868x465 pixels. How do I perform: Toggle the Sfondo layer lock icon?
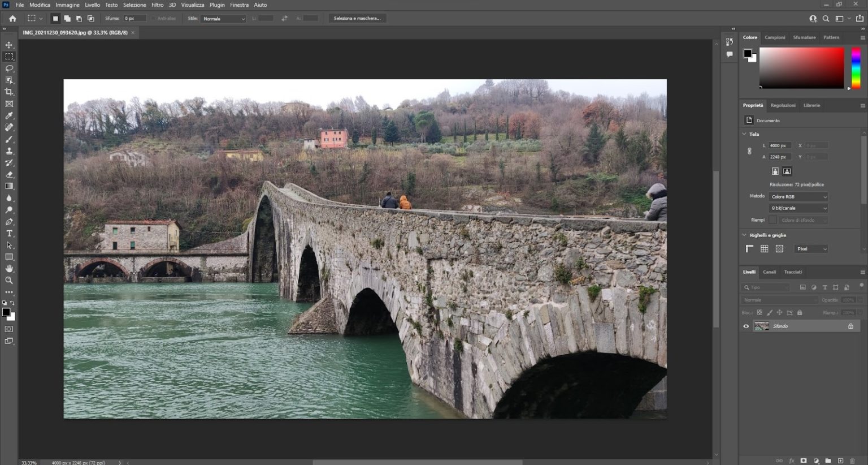tap(850, 326)
